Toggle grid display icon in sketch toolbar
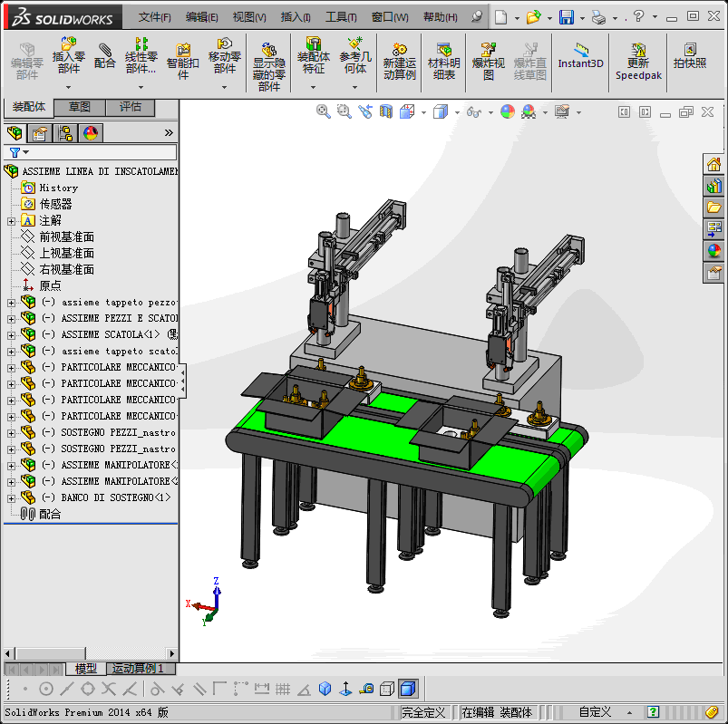 (x=282, y=689)
